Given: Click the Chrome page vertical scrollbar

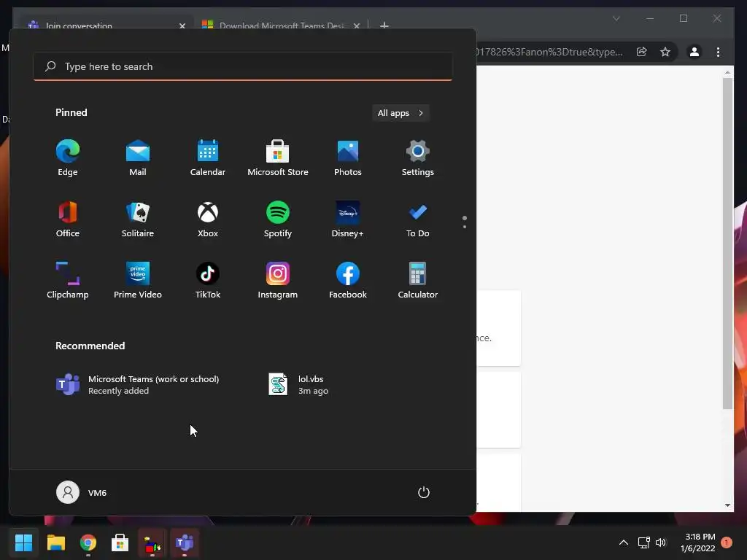Looking at the screenshot, I should click(727, 243).
